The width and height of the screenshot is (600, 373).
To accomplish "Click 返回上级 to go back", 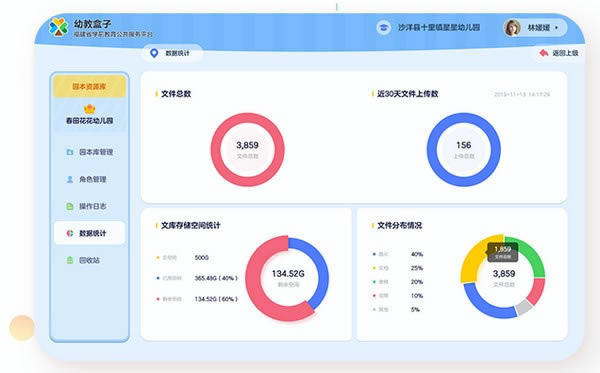I will [559, 53].
